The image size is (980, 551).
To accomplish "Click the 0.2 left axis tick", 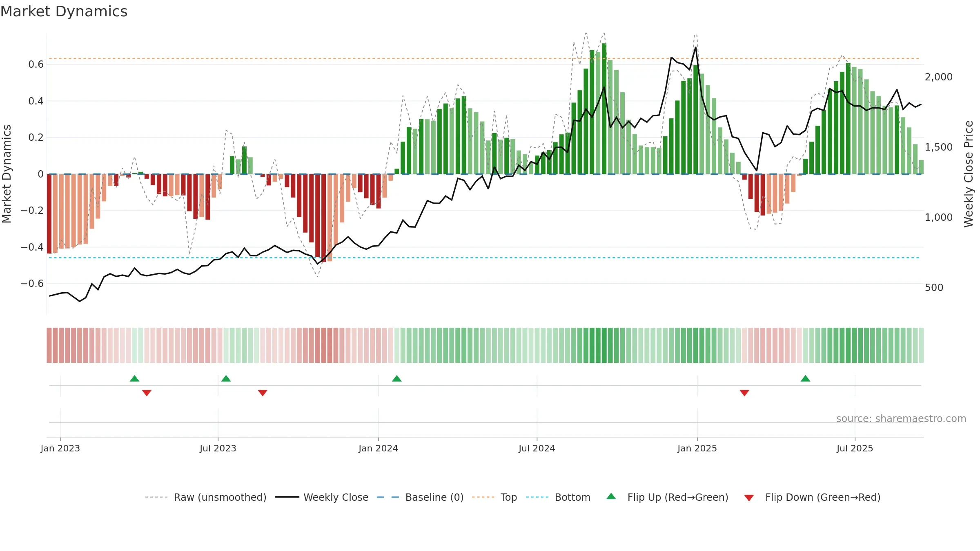I will point(36,137).
